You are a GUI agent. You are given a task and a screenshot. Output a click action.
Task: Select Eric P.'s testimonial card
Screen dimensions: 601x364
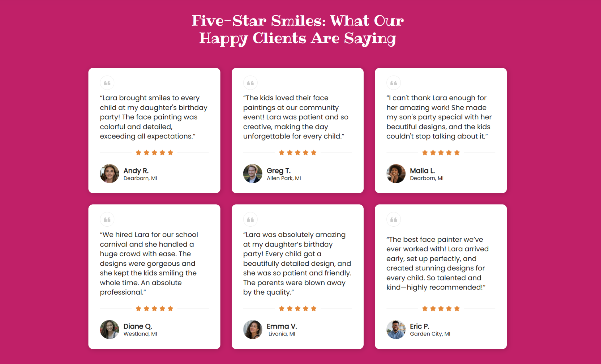click(441, 277)
